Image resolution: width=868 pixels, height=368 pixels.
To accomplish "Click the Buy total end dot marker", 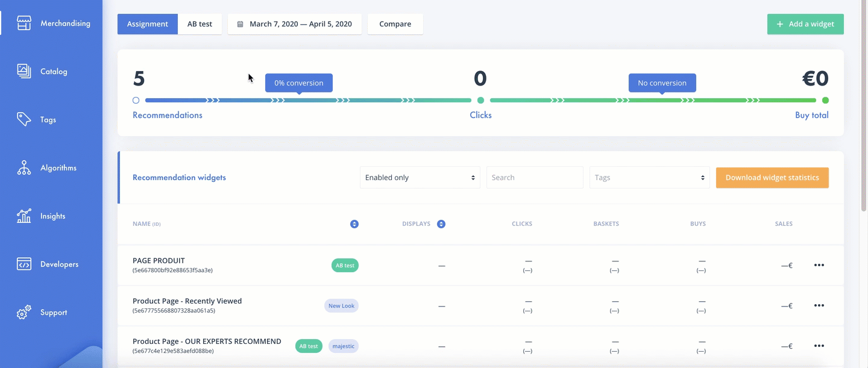I will click(825, 101).
